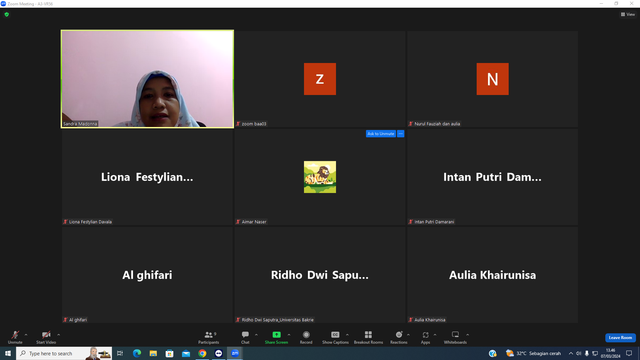Expand arrow beside Whiteboards

pyautogui.click(x=468, y=335)
